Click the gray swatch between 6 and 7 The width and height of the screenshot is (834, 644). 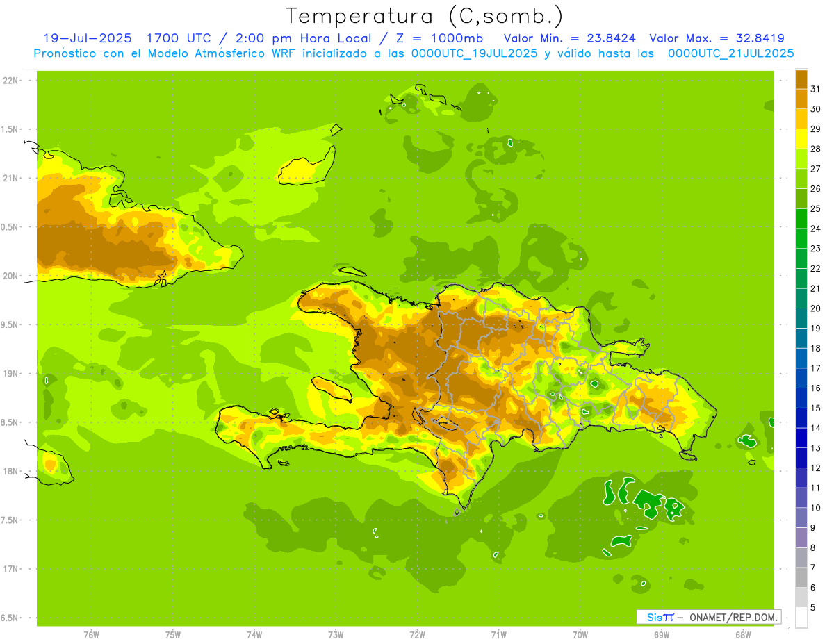(801, 577)
